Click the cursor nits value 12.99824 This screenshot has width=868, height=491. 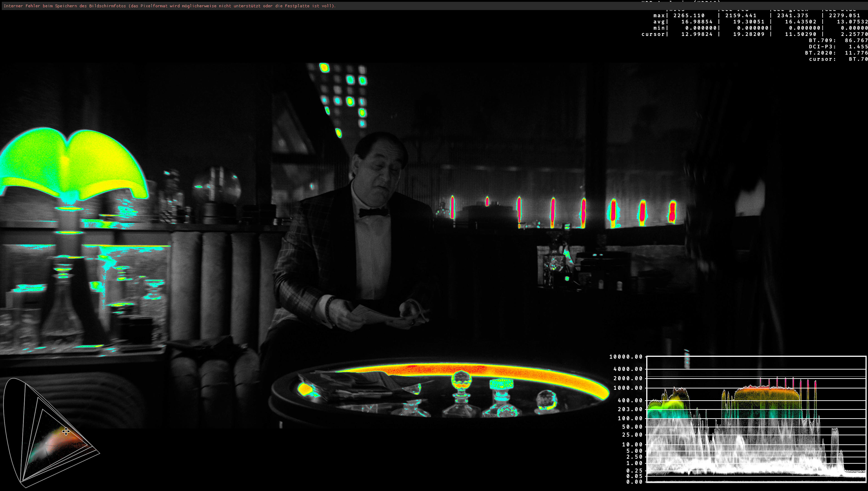tap(697, 34)
